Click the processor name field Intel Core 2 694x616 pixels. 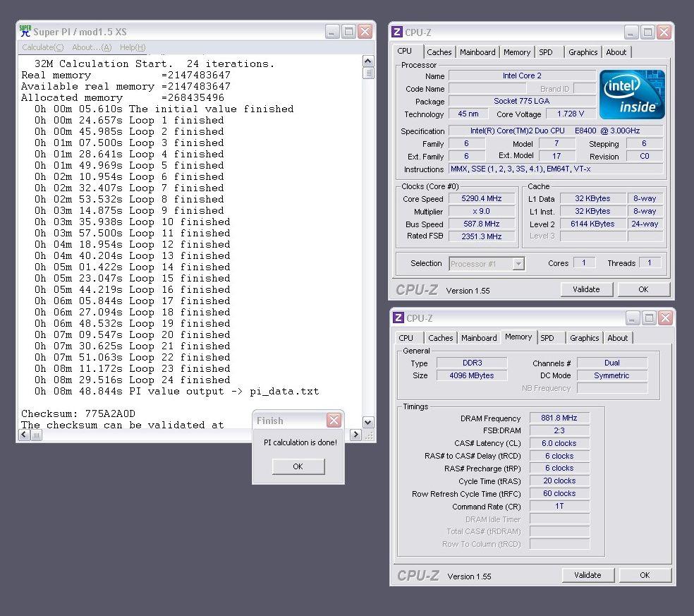coord(522,76)
